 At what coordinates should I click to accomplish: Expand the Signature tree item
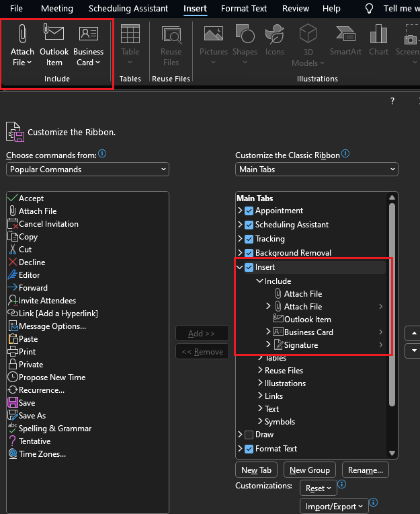pos(268,344)
